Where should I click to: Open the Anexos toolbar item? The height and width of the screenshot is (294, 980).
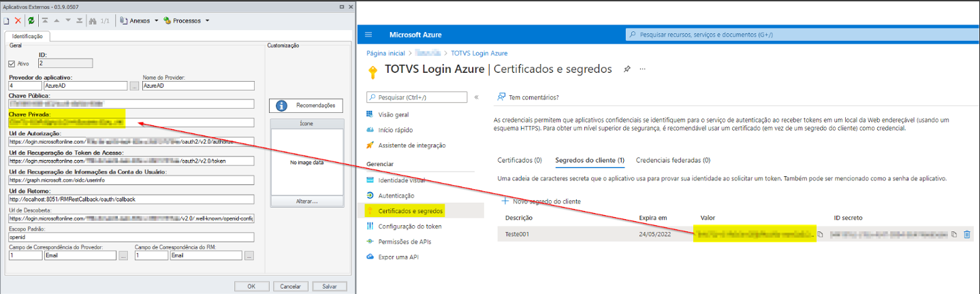click(135, 20)
